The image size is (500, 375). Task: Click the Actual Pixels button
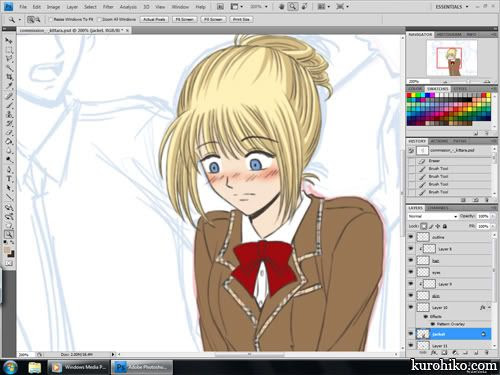(154, 20)
